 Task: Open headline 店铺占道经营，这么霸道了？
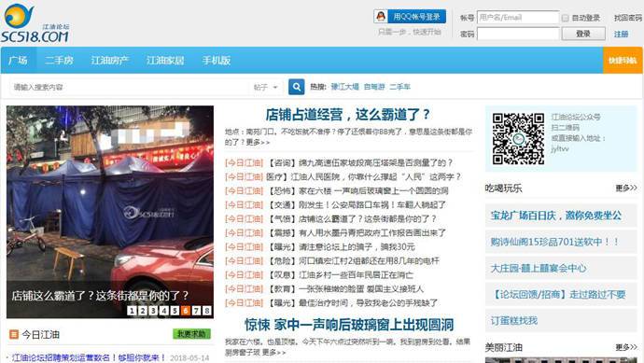[347, 115]
